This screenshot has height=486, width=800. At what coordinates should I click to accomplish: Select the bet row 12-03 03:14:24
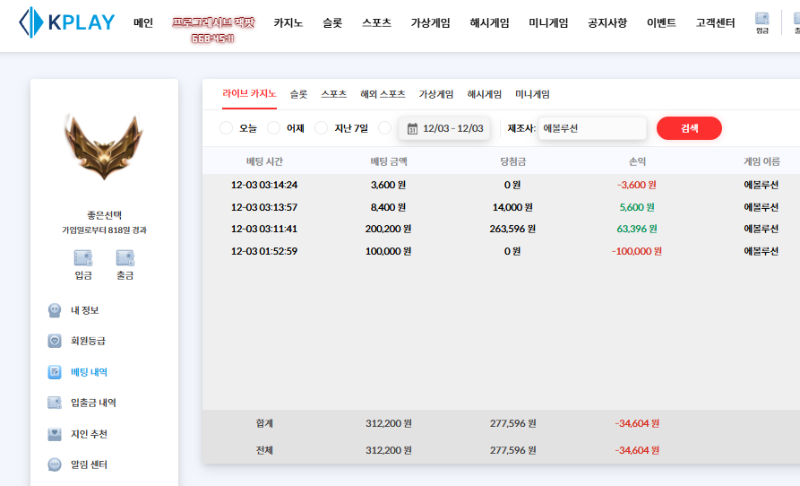(501, 185)
